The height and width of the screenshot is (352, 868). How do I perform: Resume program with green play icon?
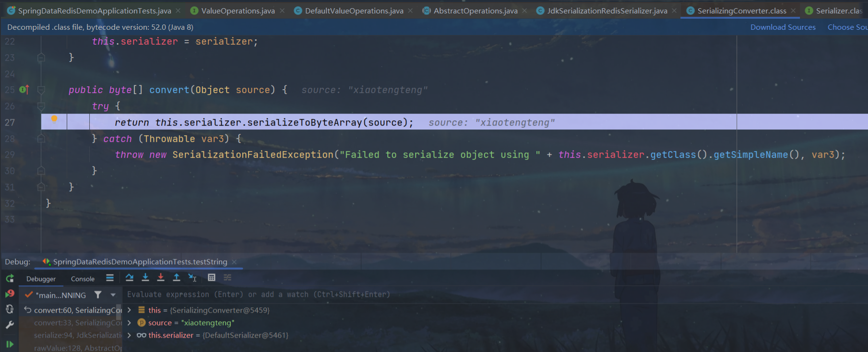[10, 344]
